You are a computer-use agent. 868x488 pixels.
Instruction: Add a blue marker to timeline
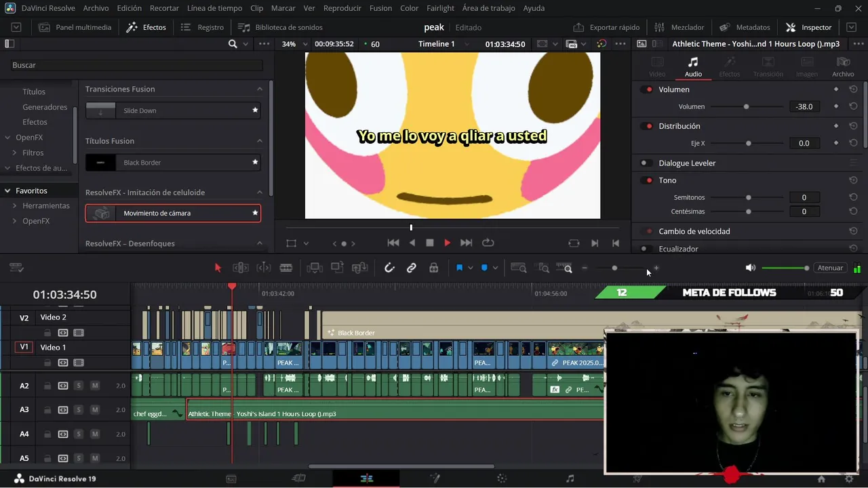pos(484,268)
